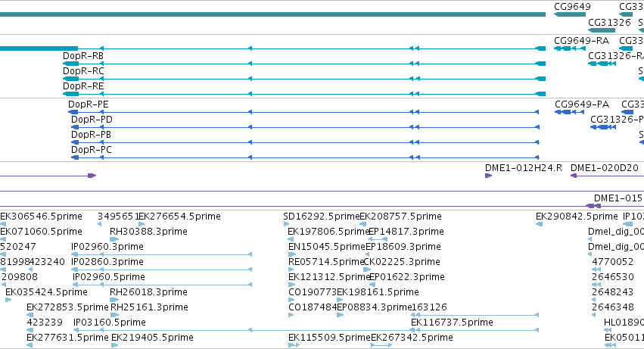The width and height of the screenshot is (644, 349).
Task: Click the DopR-RC transcript label
Action: pos(83,71)
